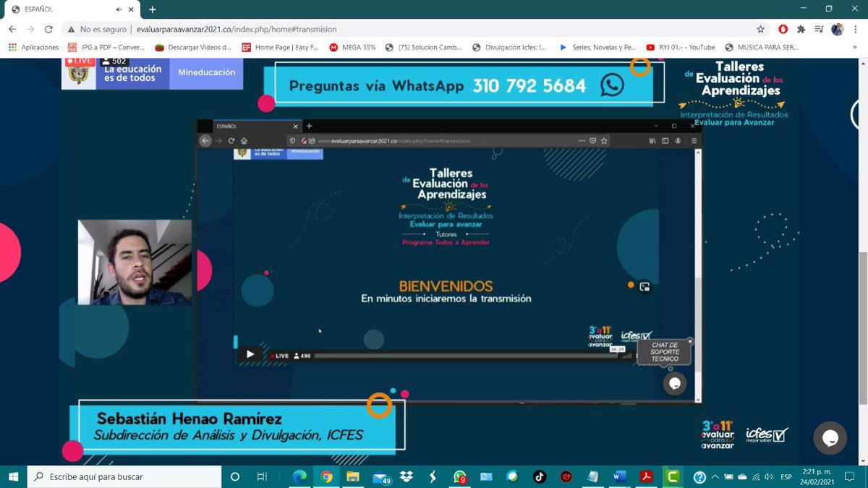Open Chrome's media control icon
The width and height of the screenshot is (868, 488).
point(819,30)
